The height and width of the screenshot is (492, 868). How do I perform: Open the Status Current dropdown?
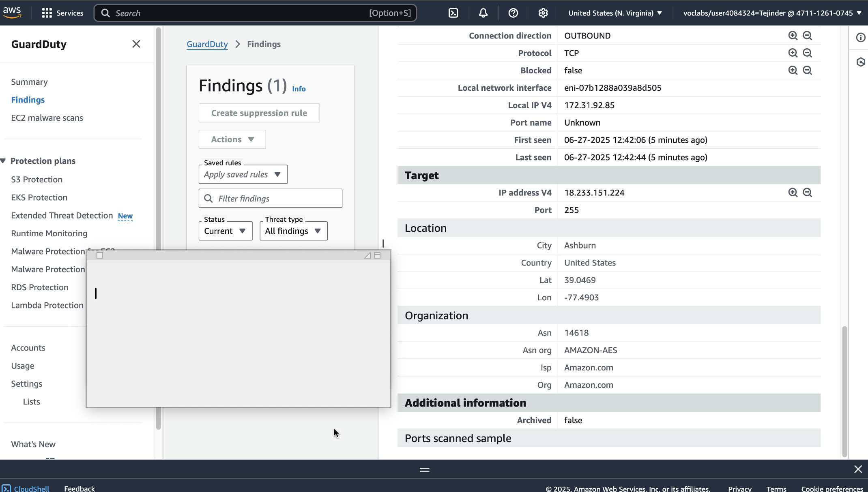coord(226,231)
